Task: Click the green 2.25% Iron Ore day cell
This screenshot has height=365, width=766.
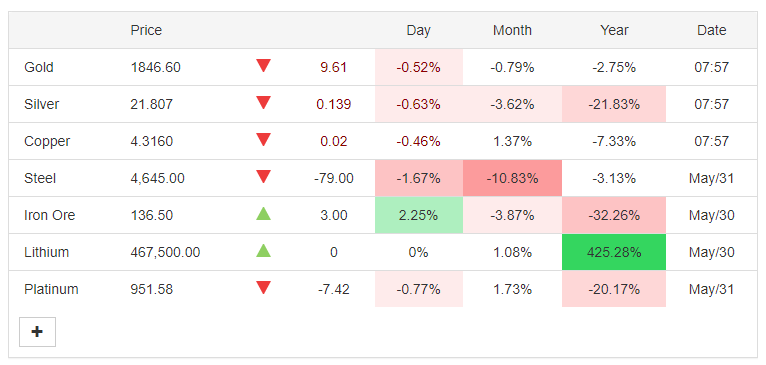Action: (x=419, y=215)
